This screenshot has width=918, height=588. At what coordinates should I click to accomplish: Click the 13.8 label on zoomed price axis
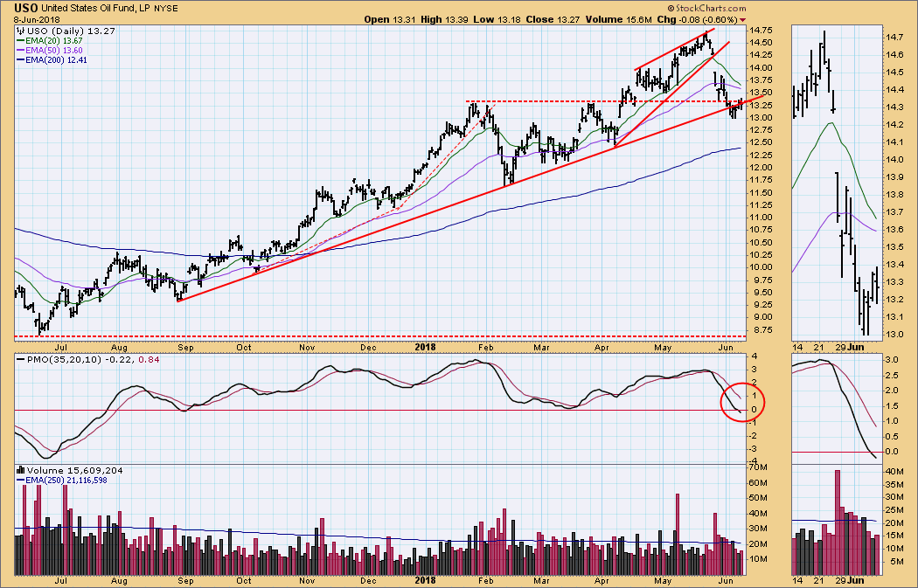[x=894, y=194]
